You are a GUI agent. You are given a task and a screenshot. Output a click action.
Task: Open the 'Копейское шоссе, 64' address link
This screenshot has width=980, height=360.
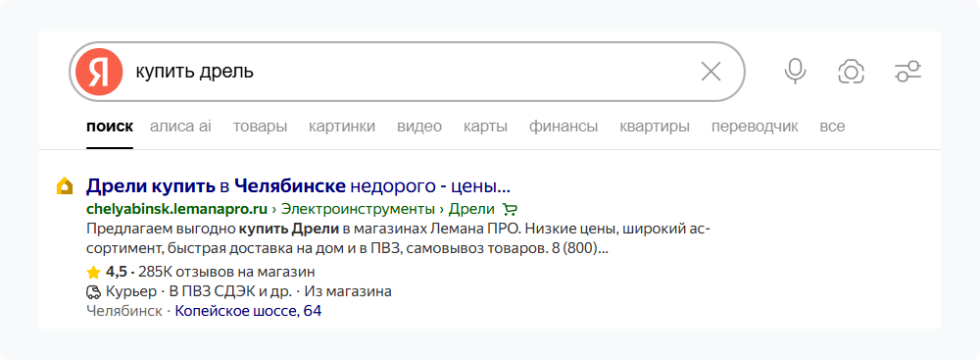tap(248, 311)
